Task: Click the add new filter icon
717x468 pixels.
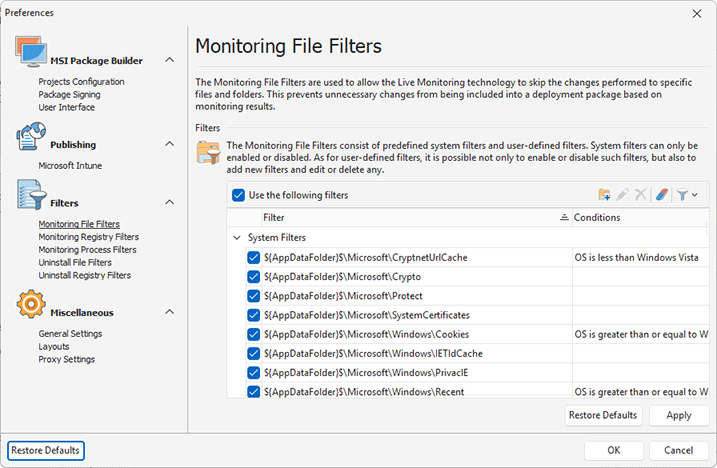Action: click(x=604, y=195)
